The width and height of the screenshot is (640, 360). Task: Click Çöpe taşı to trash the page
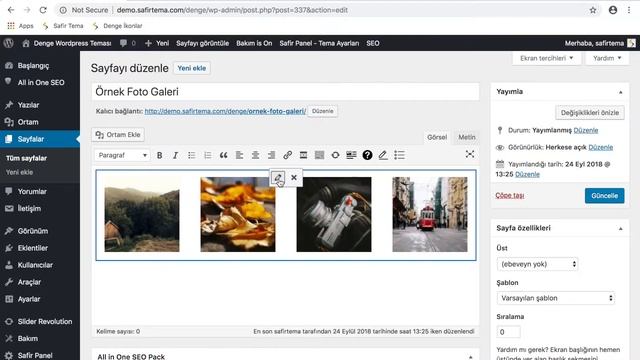(x=509, y=195)
